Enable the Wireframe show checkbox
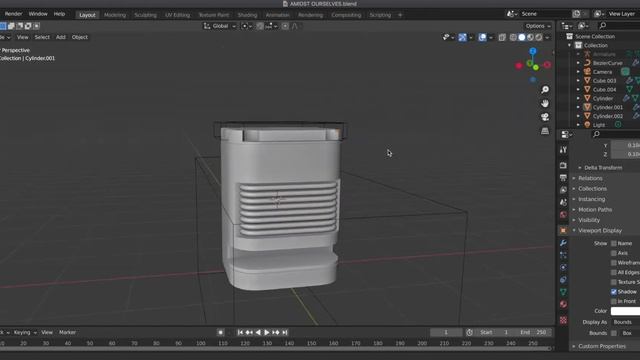640x360 pixels. pyautogui.click(x=613, y=263)
